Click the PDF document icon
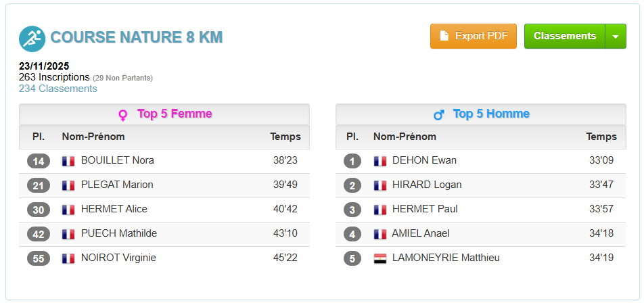The width and height of the screenshot is (644, 305). [444, 36]
